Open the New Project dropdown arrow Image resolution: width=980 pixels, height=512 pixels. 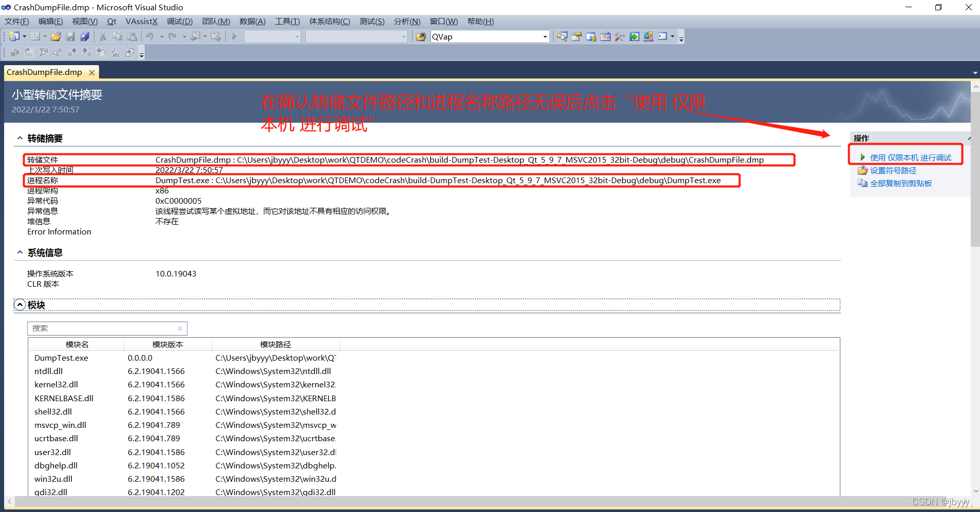[24, 36]
